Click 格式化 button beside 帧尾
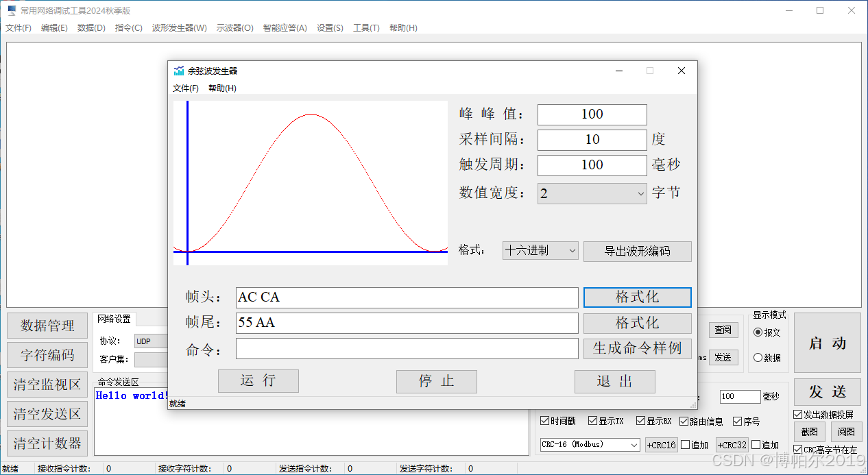The image size is (868, 475). point(637,323)
